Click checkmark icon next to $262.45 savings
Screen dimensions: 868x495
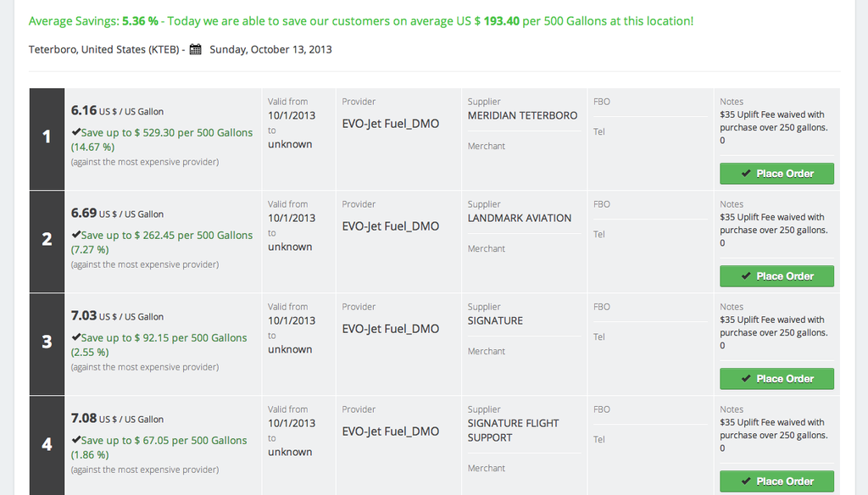(75, 235)
